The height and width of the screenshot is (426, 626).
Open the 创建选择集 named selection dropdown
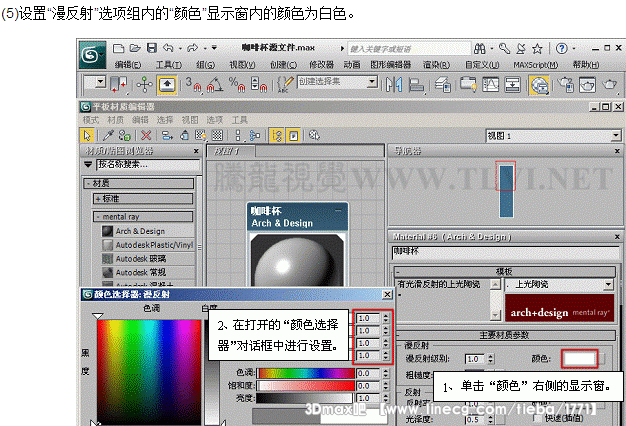(372, 82)
